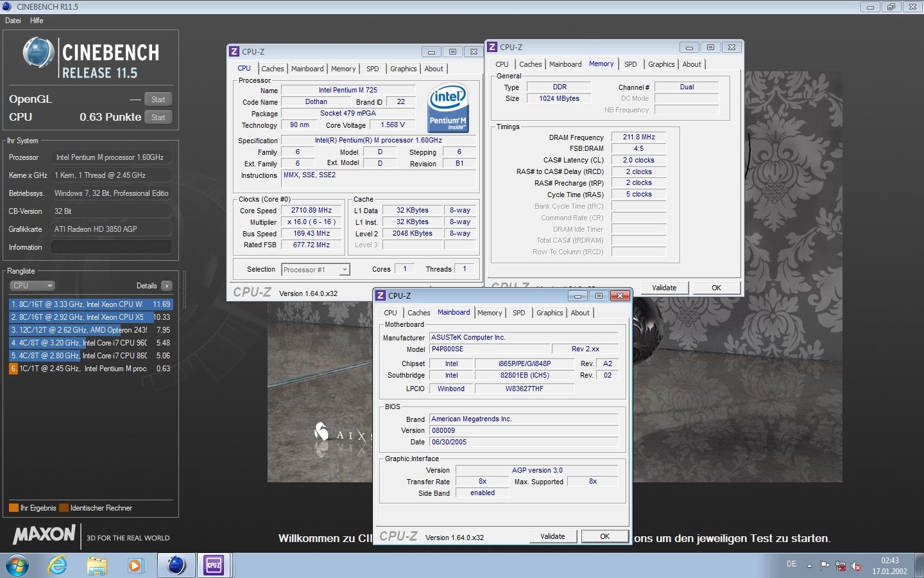Select the 8C/16T 3.33 GHz Xeon ranking row
The image size is (924, 578).
pos(90,304)
